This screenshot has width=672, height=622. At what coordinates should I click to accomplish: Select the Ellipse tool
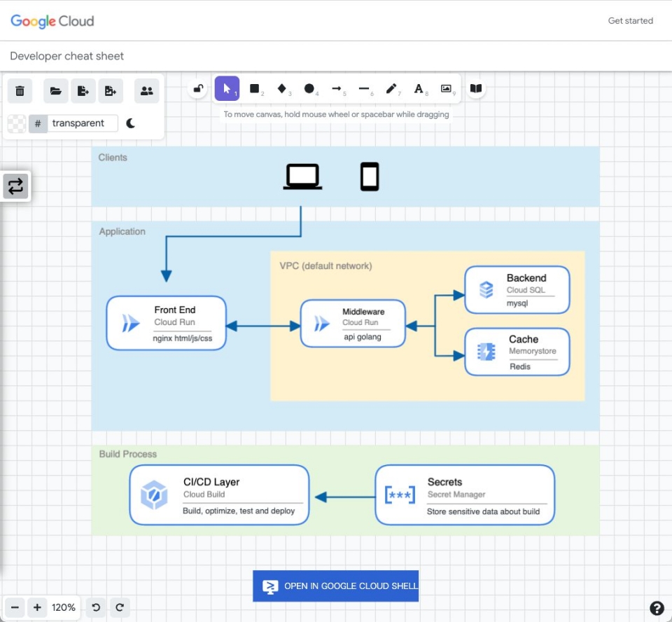pos(309,89)
